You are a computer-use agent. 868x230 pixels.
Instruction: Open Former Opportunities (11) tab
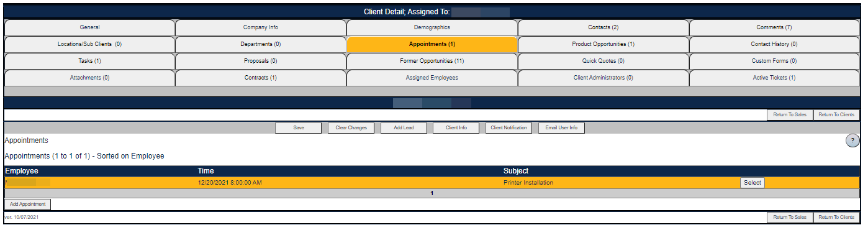432,61
